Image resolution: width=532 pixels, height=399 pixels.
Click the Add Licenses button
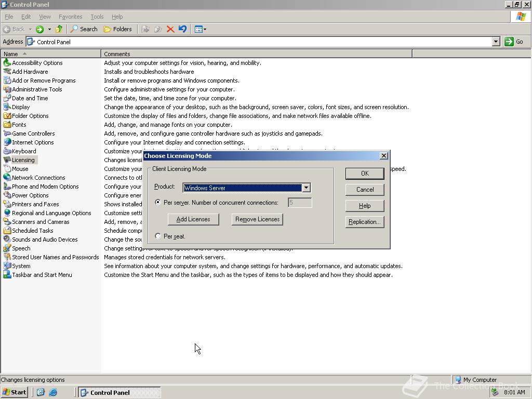click(x=193, y=219)
